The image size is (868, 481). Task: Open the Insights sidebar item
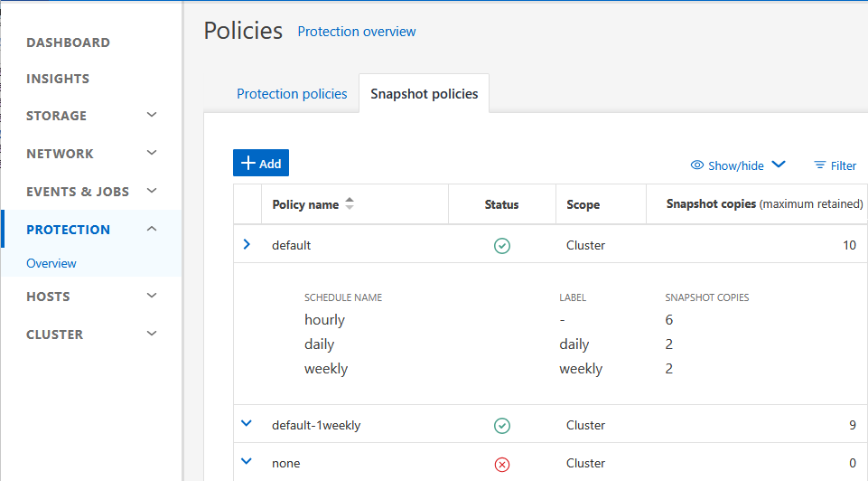(58, 79)
